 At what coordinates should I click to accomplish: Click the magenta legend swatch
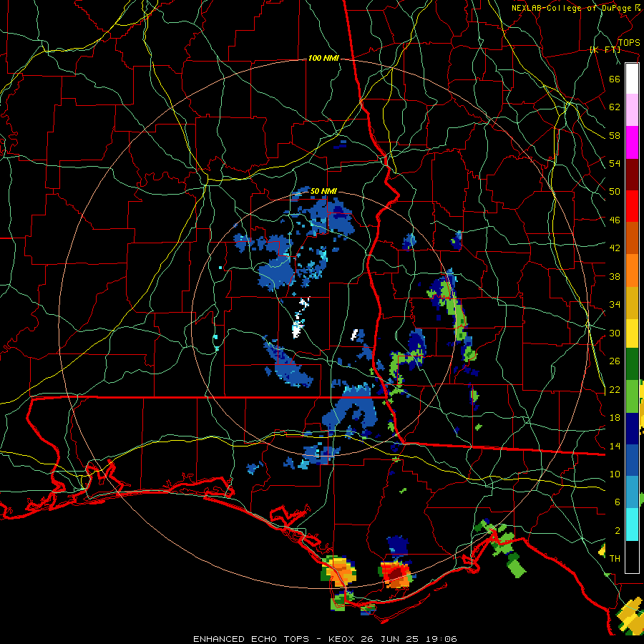[632, 142]
